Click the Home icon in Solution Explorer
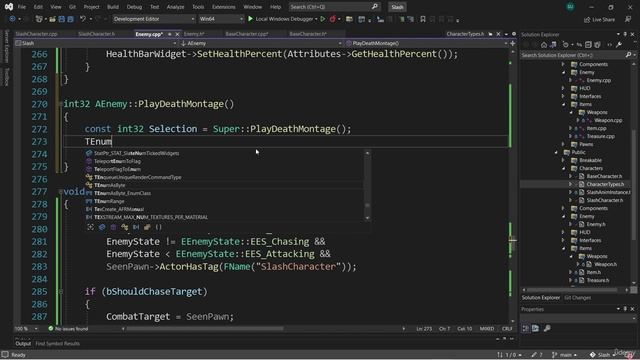The height and width of the screenshot is (360, 640). click(544, 44)
